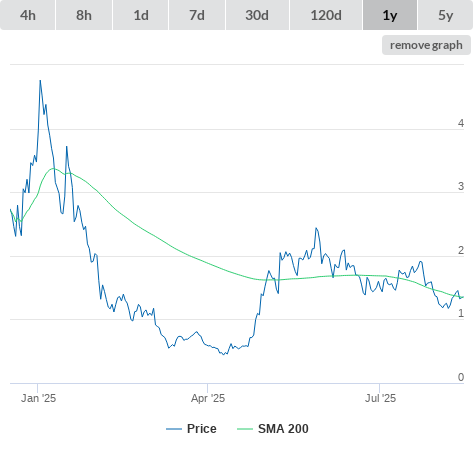Click the Jul '25 axis marker

coord(380,398)
